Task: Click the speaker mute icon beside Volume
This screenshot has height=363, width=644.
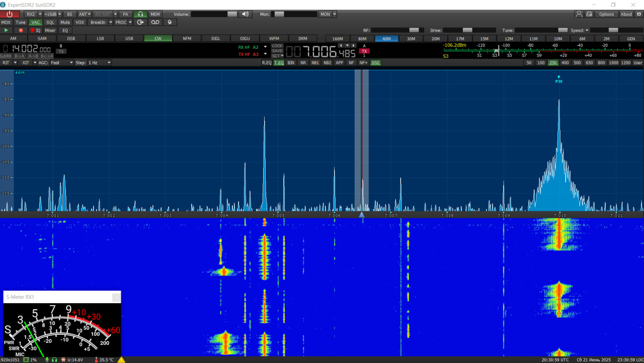Action: (x=245, y=14)
